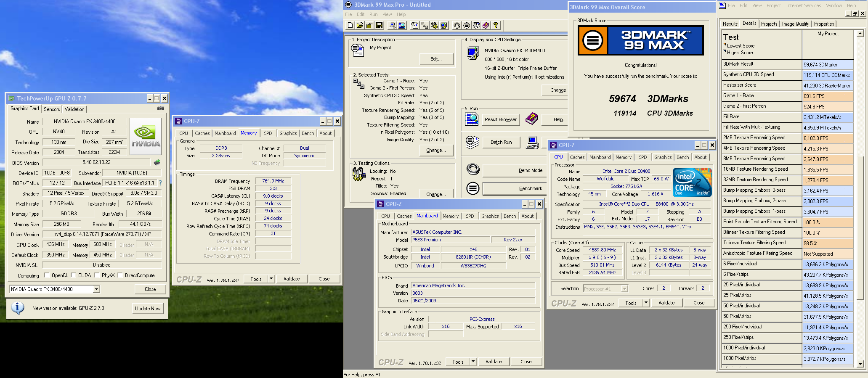Sort by Lowest Score in results panel
The height and width of the screenshot is (378, 868).
click(x=741, y=46)
